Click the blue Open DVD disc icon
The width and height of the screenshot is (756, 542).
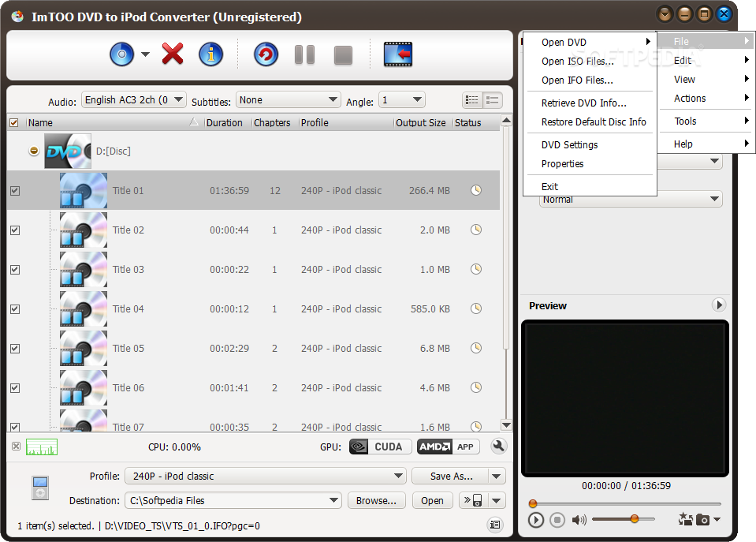(122, 54)
